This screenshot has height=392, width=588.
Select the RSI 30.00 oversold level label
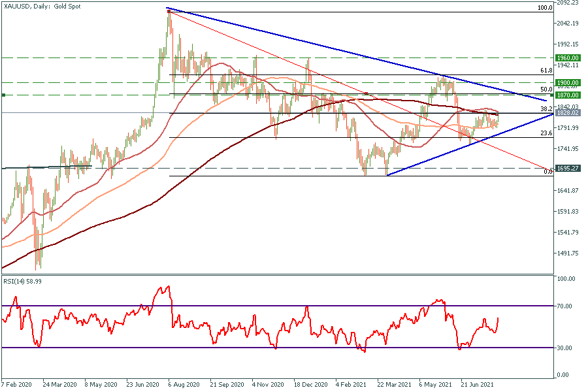click(x=565, y=348)
